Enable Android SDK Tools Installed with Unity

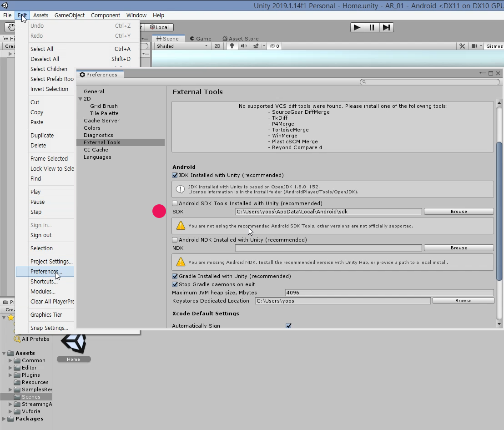(x=175, y=203)
